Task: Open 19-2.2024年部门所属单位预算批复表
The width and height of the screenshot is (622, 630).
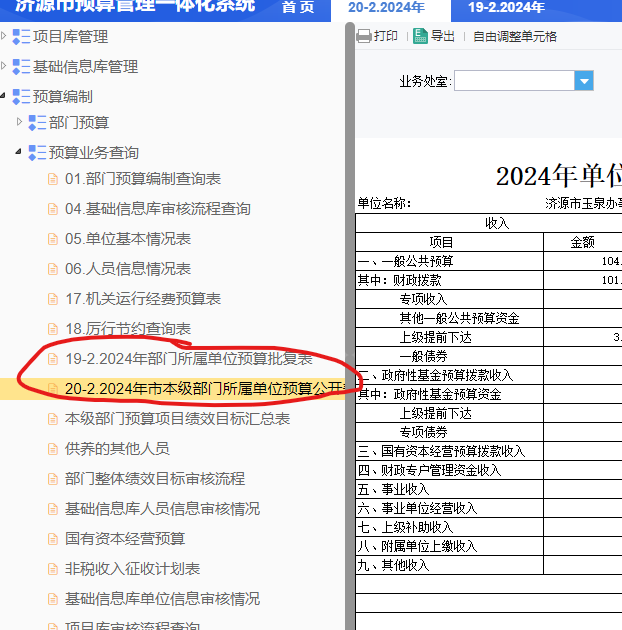Action: coord(189,359)
